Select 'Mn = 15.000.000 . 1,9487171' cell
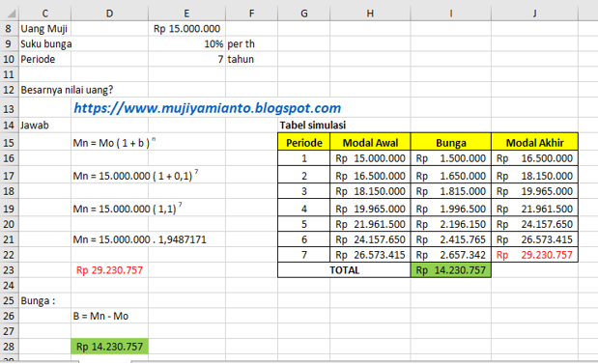Screen dimensions: 598x364 [139, 239]
